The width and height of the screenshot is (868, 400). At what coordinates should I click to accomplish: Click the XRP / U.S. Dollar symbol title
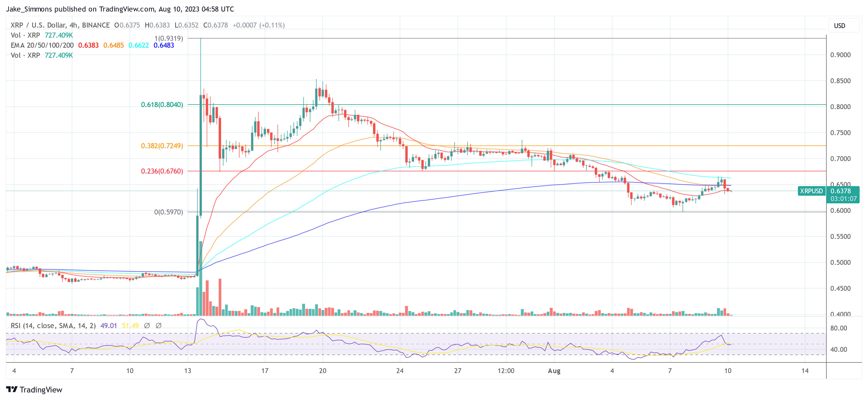(60, 25)
